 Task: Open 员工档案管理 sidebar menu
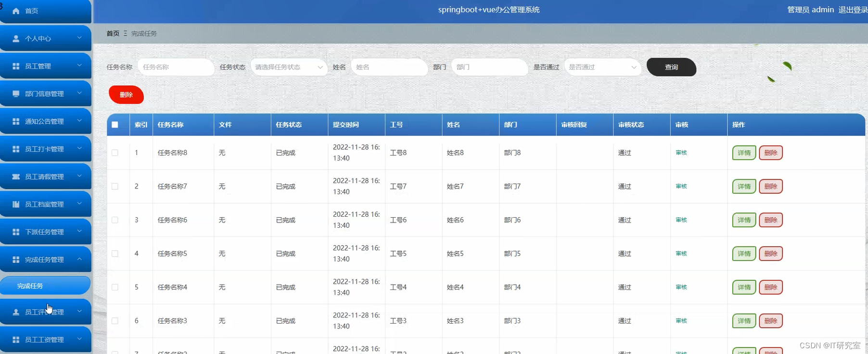pyautogui.click(x=46, y=204)
